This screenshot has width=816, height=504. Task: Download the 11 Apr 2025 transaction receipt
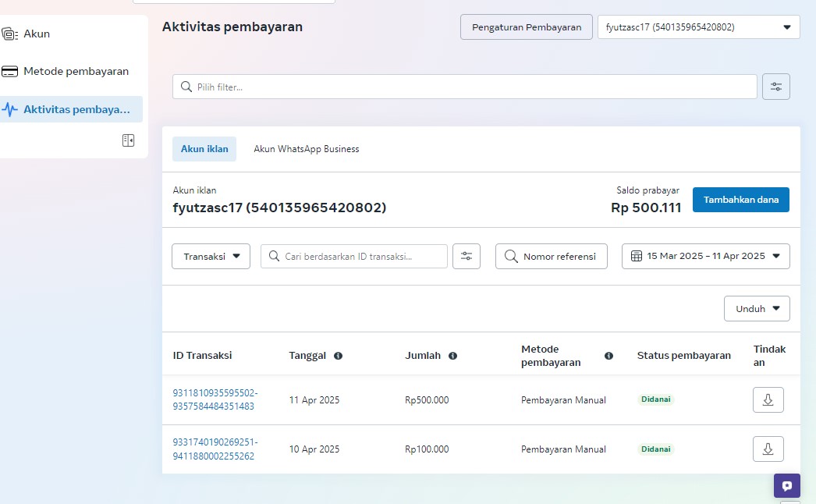click(768, 400)
